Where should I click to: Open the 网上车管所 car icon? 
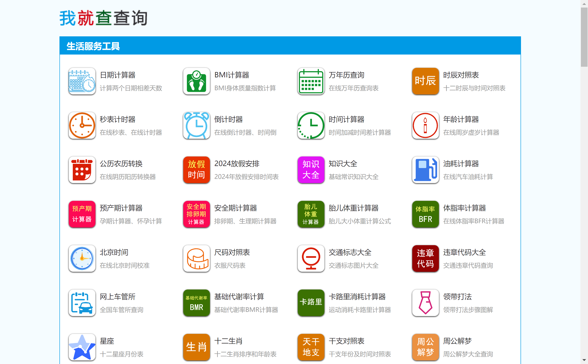(82, 303)
